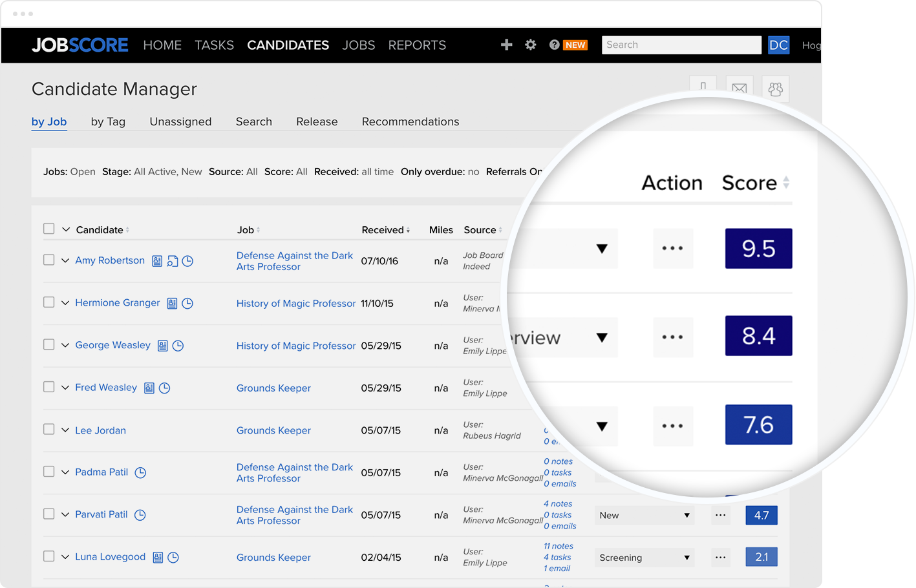Open JOBS in top navigation

(359, 45)
